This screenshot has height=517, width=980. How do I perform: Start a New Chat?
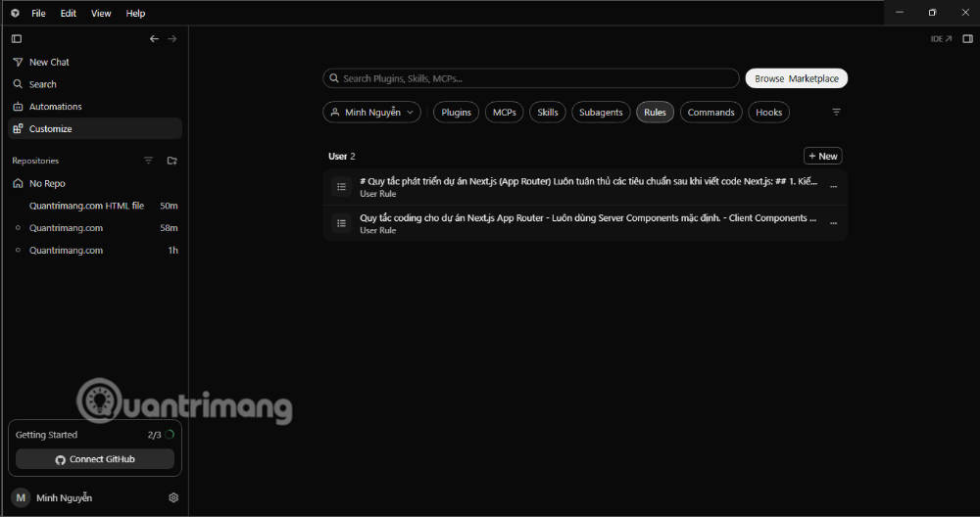[95, 62]
